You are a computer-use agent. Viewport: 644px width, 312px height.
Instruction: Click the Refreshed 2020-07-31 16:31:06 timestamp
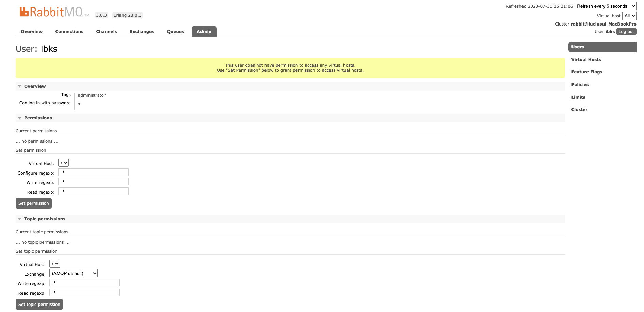539,6
